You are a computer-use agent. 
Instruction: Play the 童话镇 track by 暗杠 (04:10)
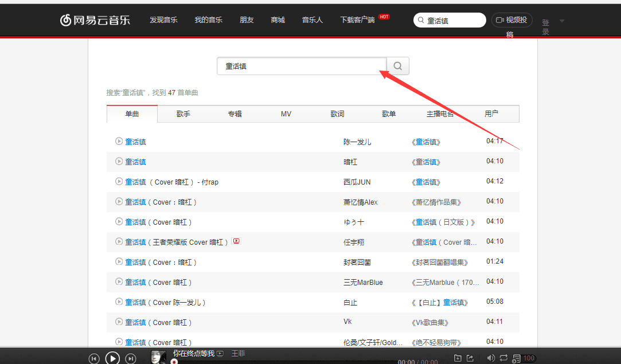[119, 161]
